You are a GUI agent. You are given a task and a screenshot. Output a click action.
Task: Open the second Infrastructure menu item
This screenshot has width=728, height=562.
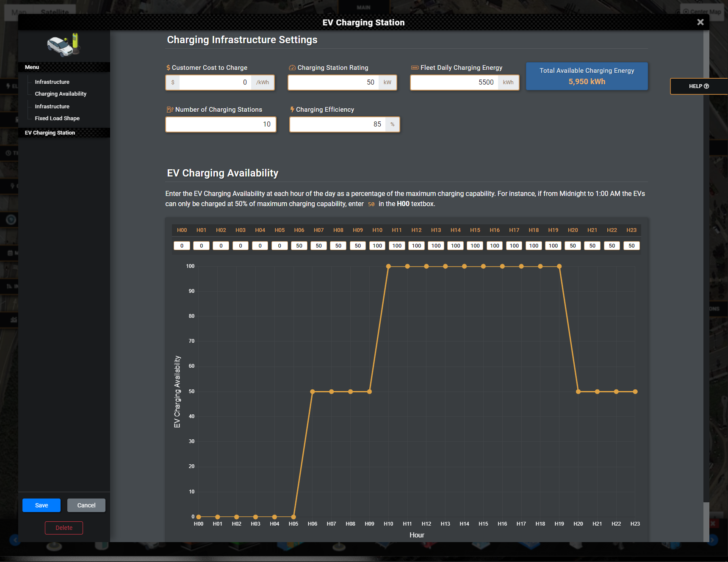(x=52, y=106)
